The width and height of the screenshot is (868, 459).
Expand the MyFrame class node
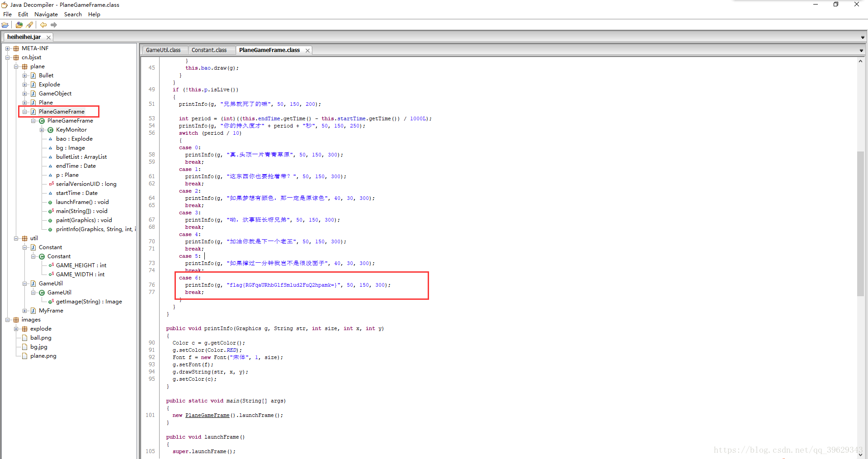[25, 311]
